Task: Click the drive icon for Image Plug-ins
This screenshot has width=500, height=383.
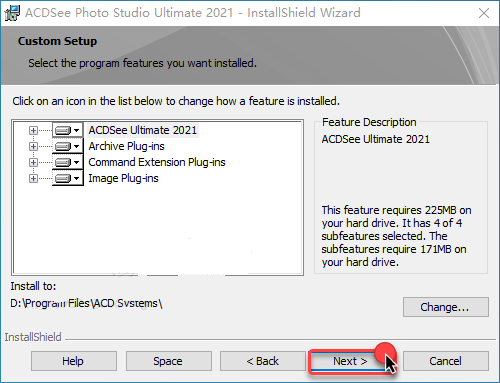Action: tap(63, 178)
